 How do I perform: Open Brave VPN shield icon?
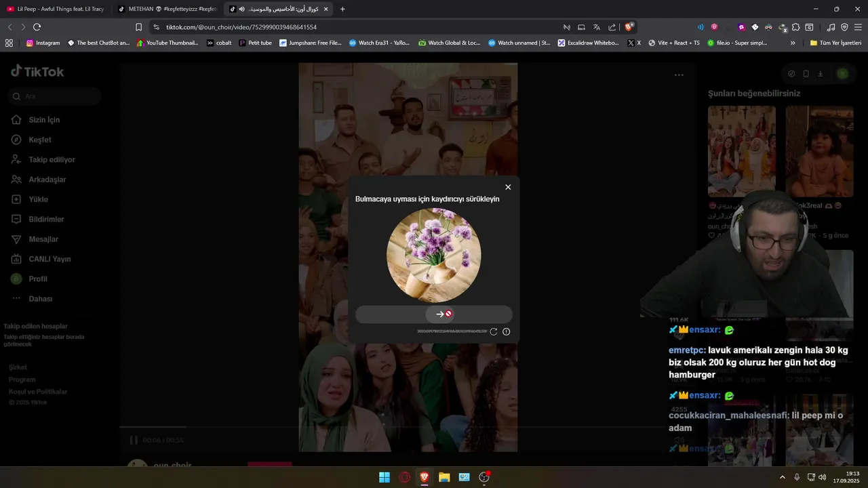coord(844,27)
